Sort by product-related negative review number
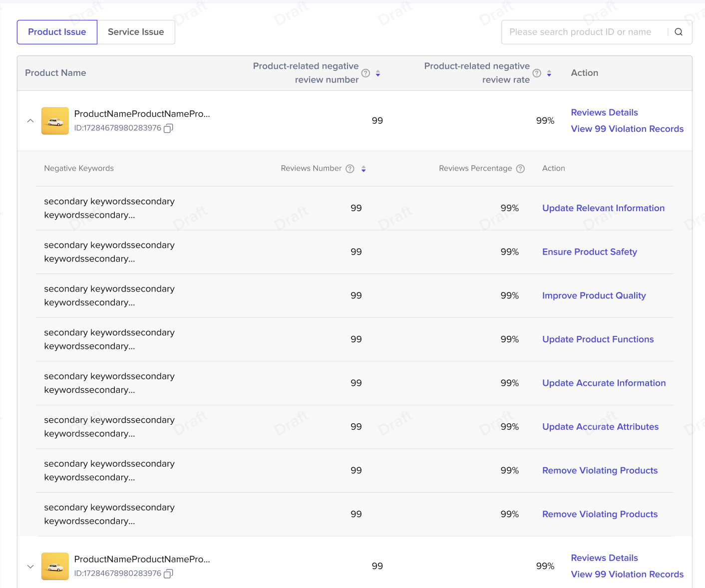Screen dimensions: 705x588 coord(378,73)
